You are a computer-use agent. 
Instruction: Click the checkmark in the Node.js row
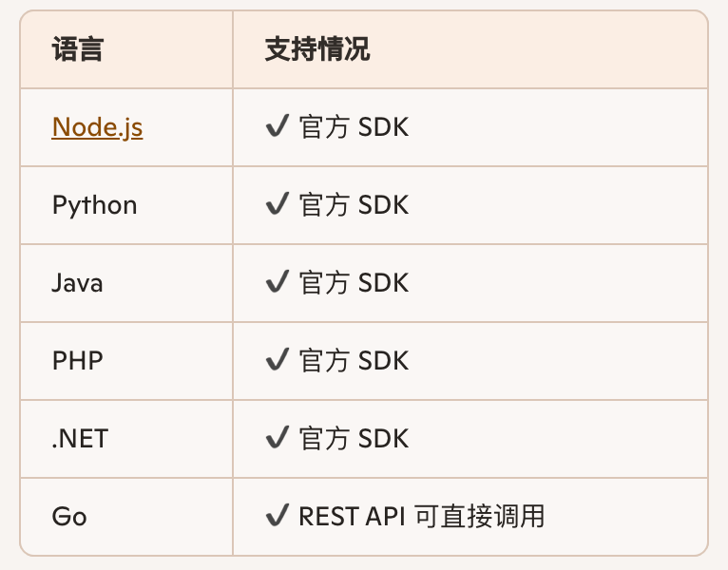coord(278,127)
